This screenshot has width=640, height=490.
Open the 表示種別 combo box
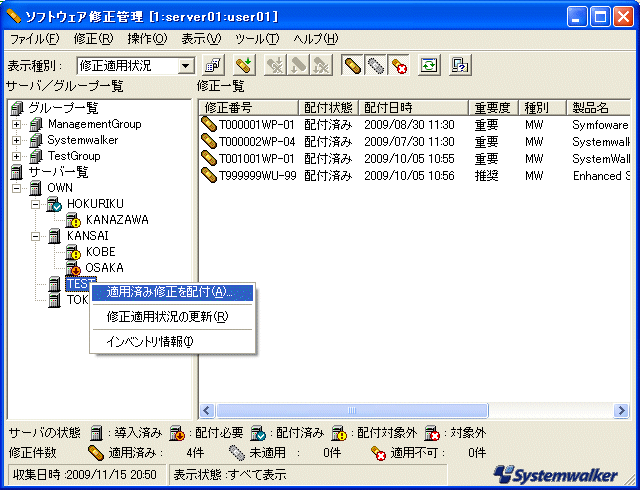click(136, 65)
